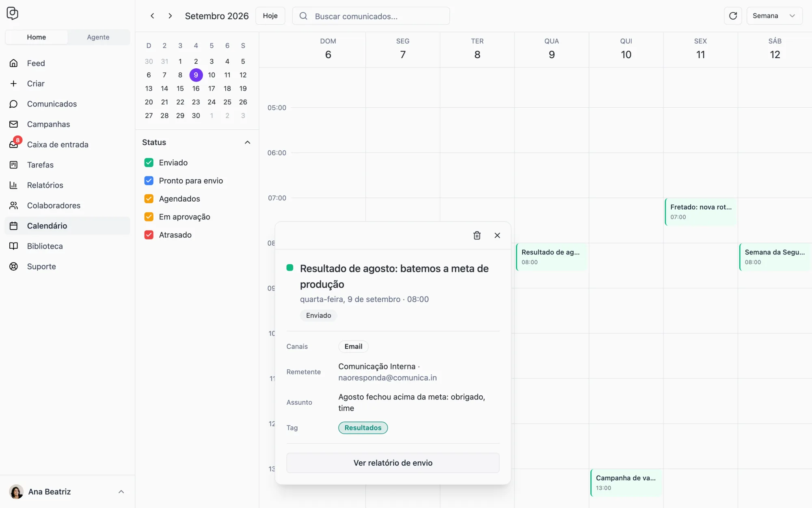Toggle Em aprovação checkbox
812x508 pixels.
(149, 217)
